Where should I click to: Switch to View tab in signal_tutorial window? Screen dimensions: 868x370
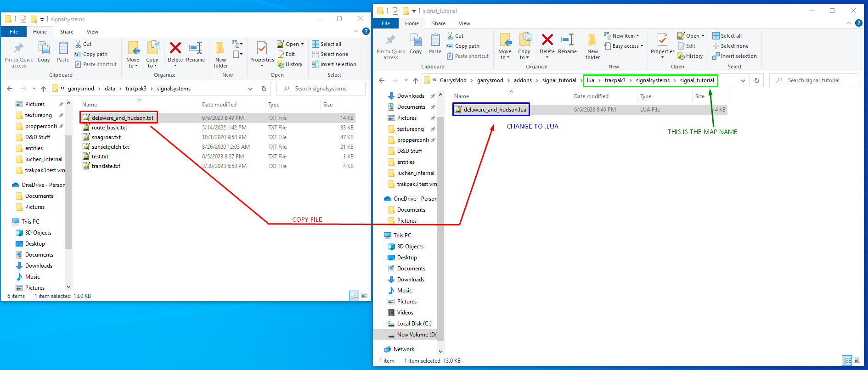[465, 23]
